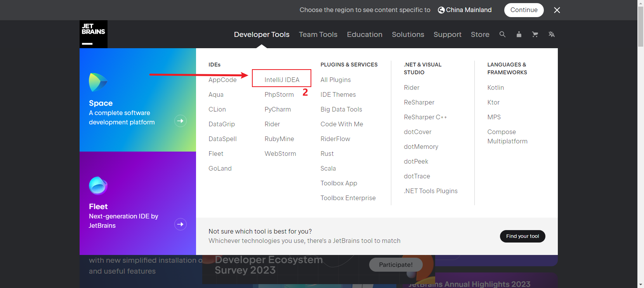Screen dimensions: 644x288
Task: Open the RubyMine link
Action: [x=279, y=139]
